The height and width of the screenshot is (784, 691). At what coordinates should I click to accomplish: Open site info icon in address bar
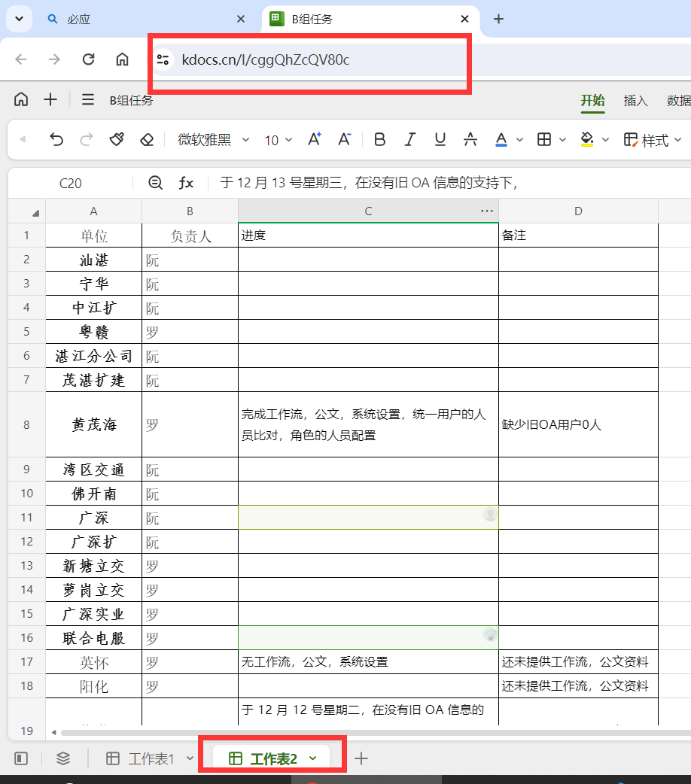163,59
